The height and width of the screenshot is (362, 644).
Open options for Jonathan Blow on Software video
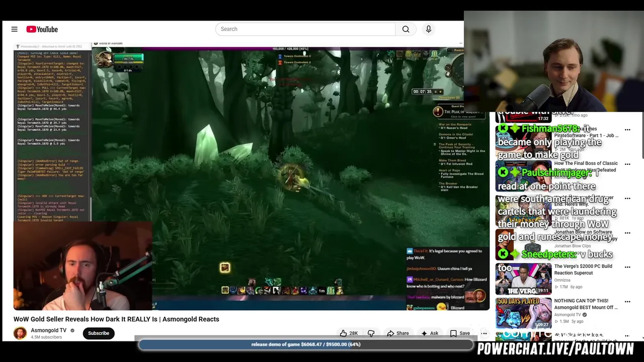[627, 233]
